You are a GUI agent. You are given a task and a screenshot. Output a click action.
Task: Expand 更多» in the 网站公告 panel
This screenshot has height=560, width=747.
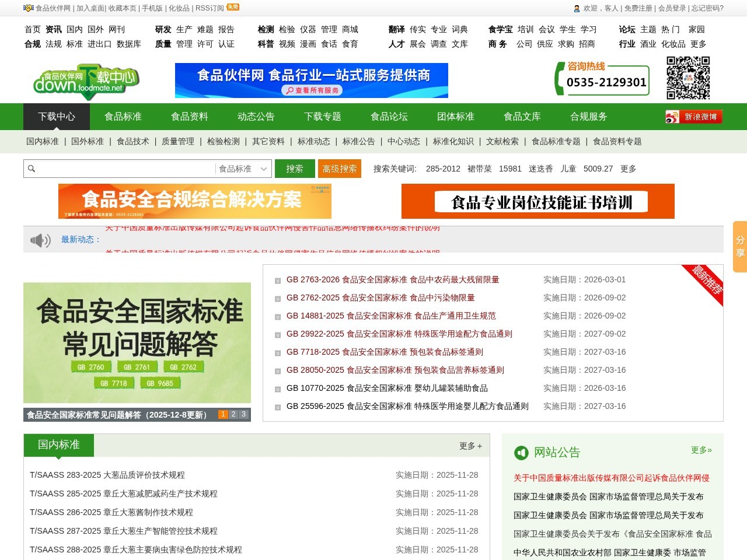click(x=701, y=450)
